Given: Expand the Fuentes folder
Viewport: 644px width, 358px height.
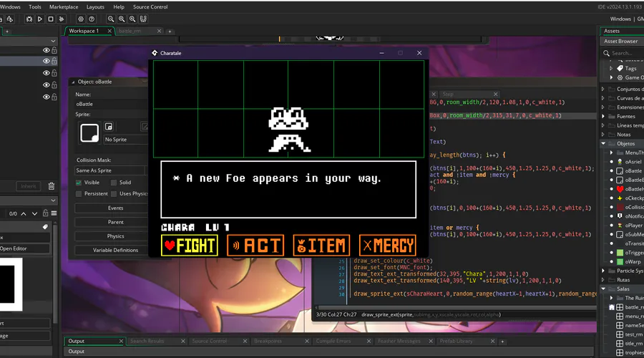Looking at the screenshot, I should [x=603, y=116].
